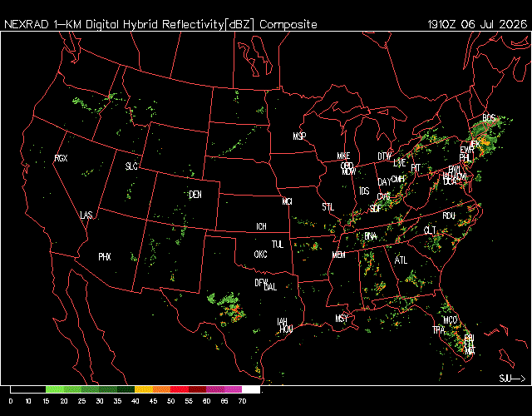Screen dimensions: 532x416
Task: Select the OKC airport label
Action: (x=260, y=255)
